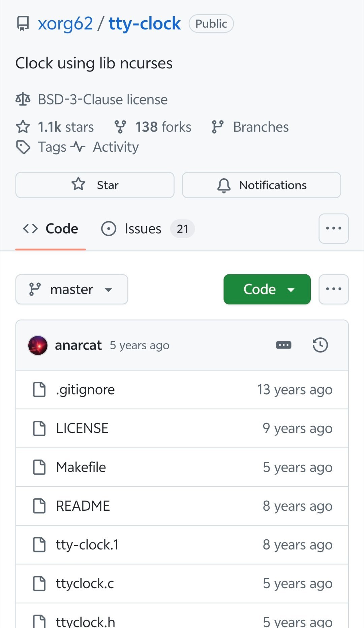Screen dimensions: 364x628
Task: Expand additional nav tabs ellipsis menu
Action: point(333,229)
